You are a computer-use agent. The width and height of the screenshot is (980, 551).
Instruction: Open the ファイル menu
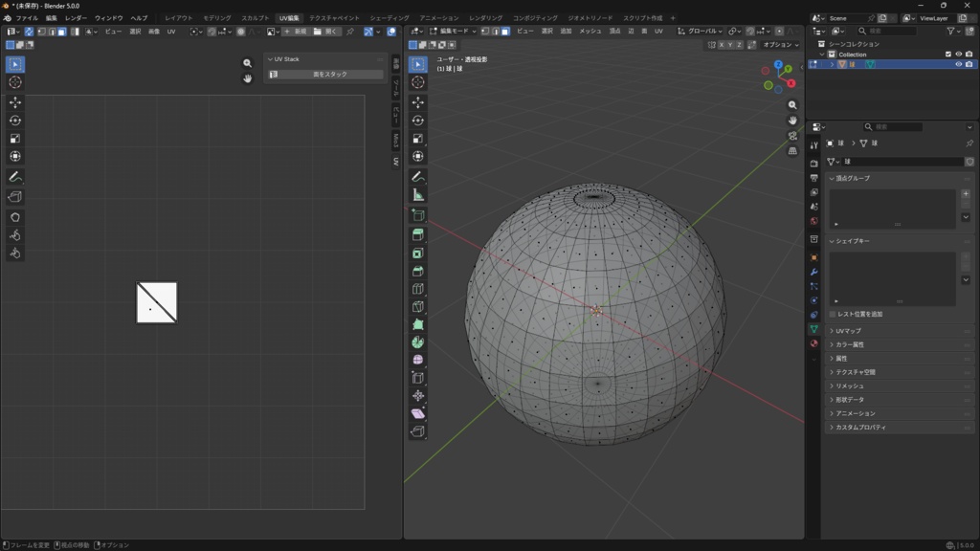(x=26, y=18)
